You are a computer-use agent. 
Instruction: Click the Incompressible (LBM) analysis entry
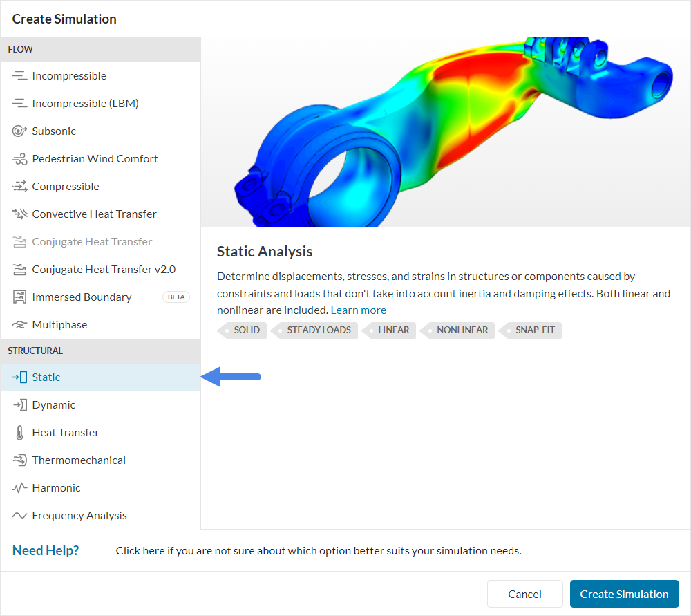point(86,103)
